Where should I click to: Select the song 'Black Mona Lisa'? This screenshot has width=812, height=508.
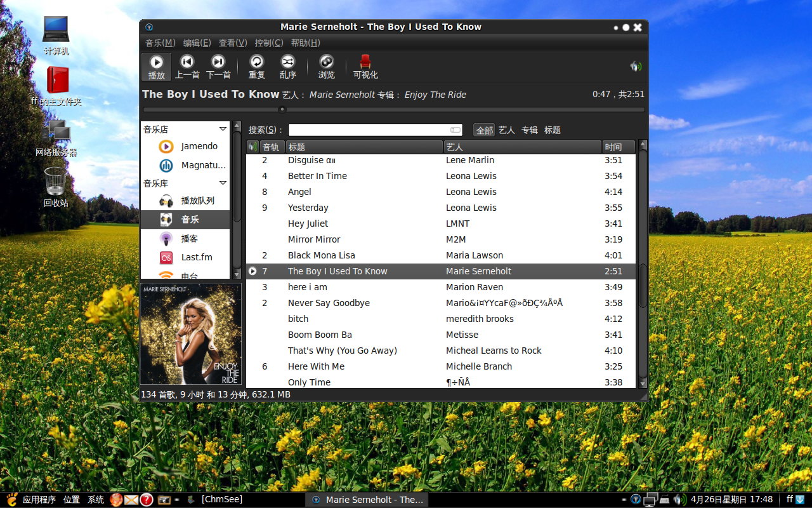(441, 255)
